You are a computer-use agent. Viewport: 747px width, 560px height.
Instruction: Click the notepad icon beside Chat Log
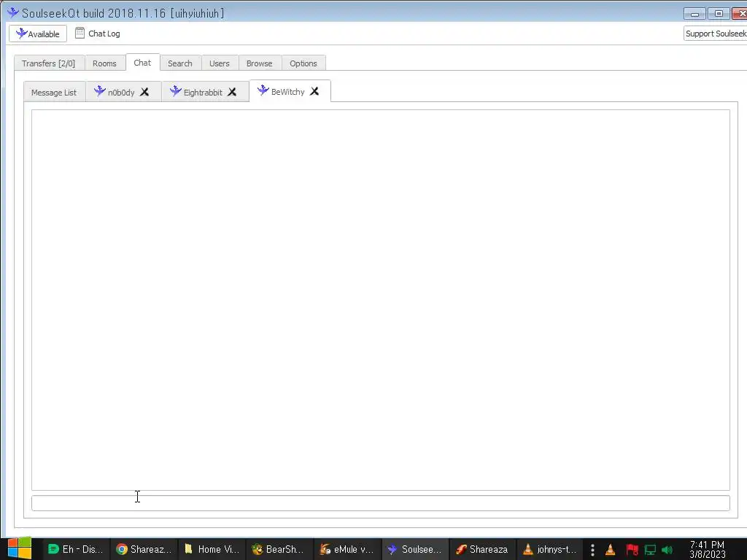pyautogui.click(x=80, y=33)
